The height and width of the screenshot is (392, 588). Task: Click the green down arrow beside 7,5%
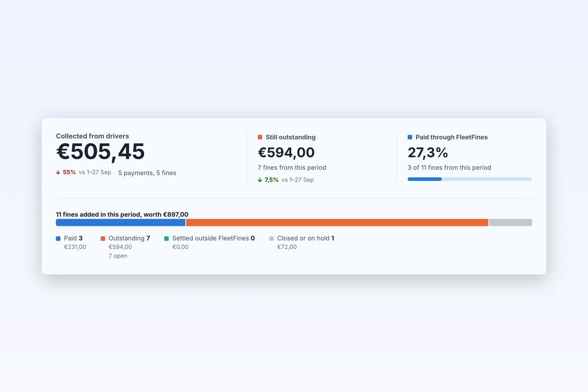coord(260,180)
